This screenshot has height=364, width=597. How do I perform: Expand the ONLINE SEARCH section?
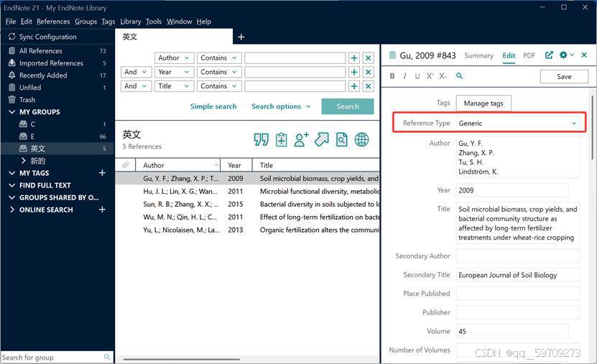pyautogui.click(x=11, y=210)
